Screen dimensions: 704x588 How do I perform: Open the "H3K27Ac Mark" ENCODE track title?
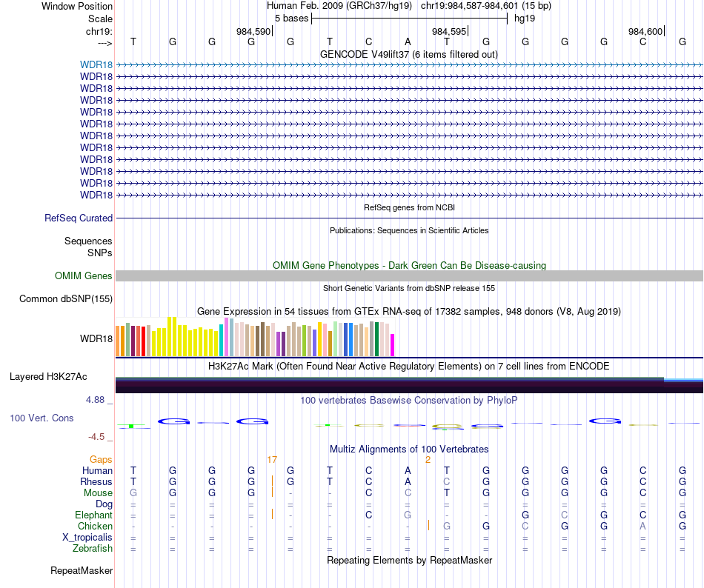coord(409,367)
